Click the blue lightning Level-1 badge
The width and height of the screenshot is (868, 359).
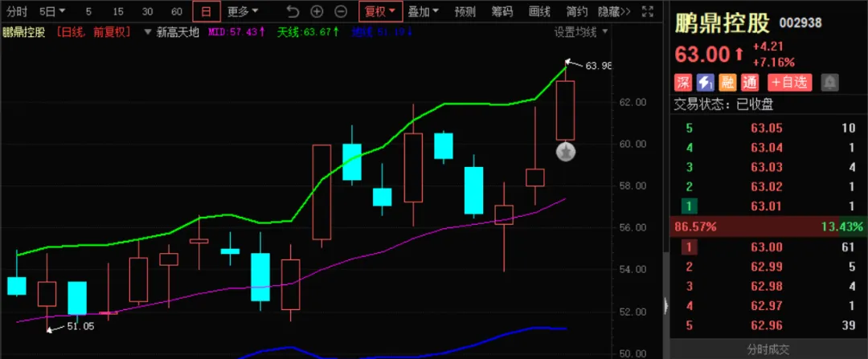coord(706,83)
